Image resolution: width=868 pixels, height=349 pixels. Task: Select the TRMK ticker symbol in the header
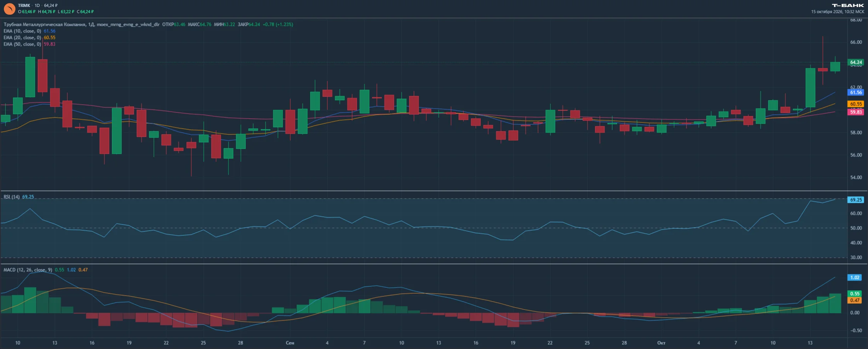[24, 5]
